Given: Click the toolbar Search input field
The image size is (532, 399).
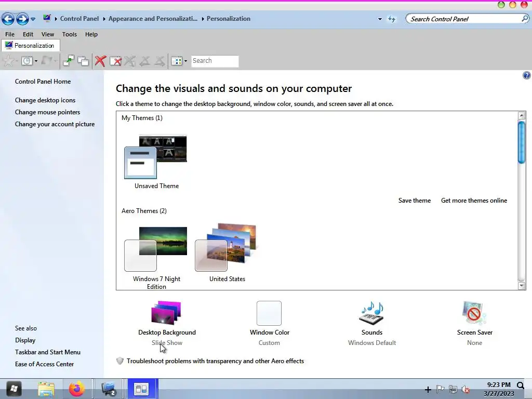Looking at the screenshot, I should (215, 61).
